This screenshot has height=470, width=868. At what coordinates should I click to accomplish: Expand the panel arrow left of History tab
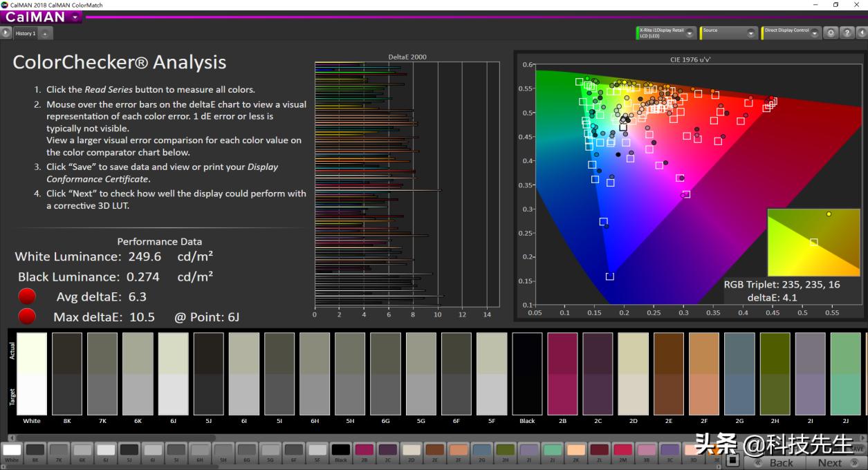coord(6,32)
